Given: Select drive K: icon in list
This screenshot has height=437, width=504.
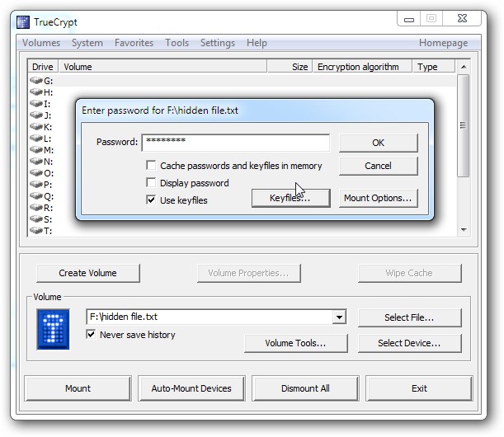Looking at the screenshot, I should point(36,126).
